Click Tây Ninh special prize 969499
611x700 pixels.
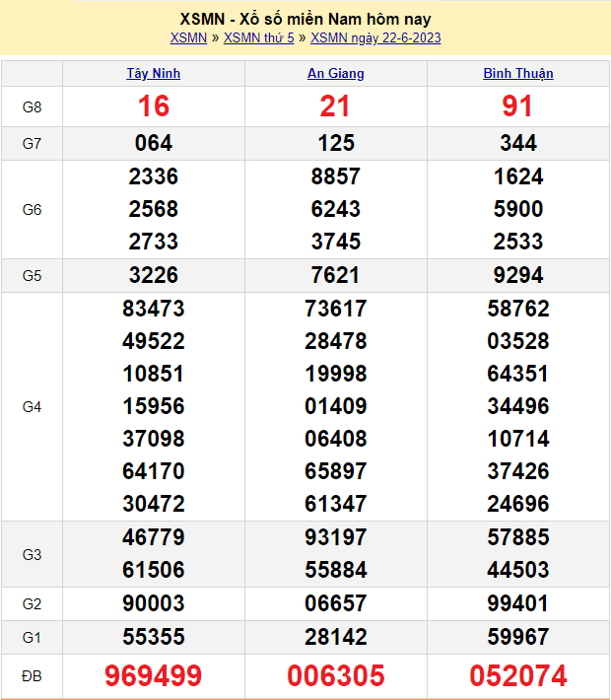[x=154, y=675]
